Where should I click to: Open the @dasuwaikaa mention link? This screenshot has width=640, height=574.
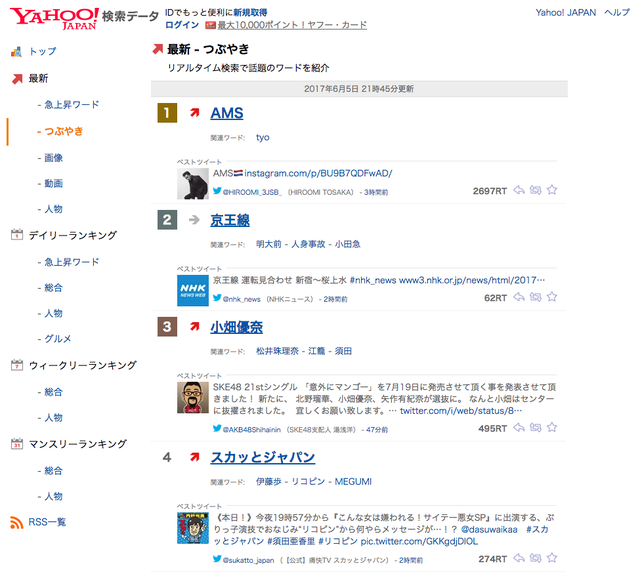[x=489, y=530]
